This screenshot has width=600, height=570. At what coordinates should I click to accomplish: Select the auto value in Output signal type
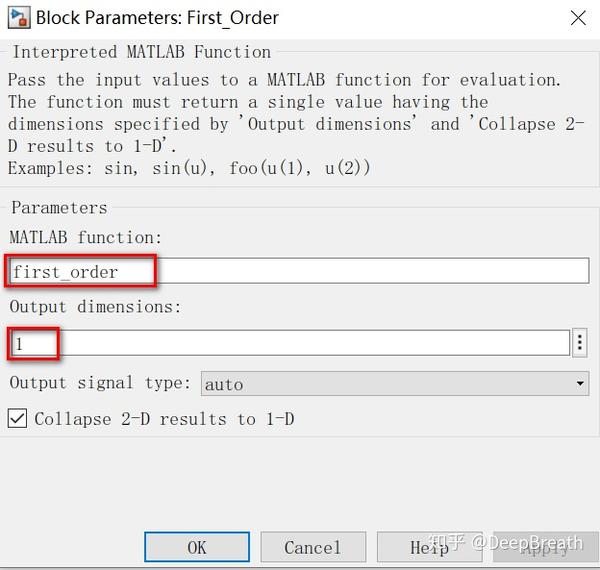[x=395, y=383]
